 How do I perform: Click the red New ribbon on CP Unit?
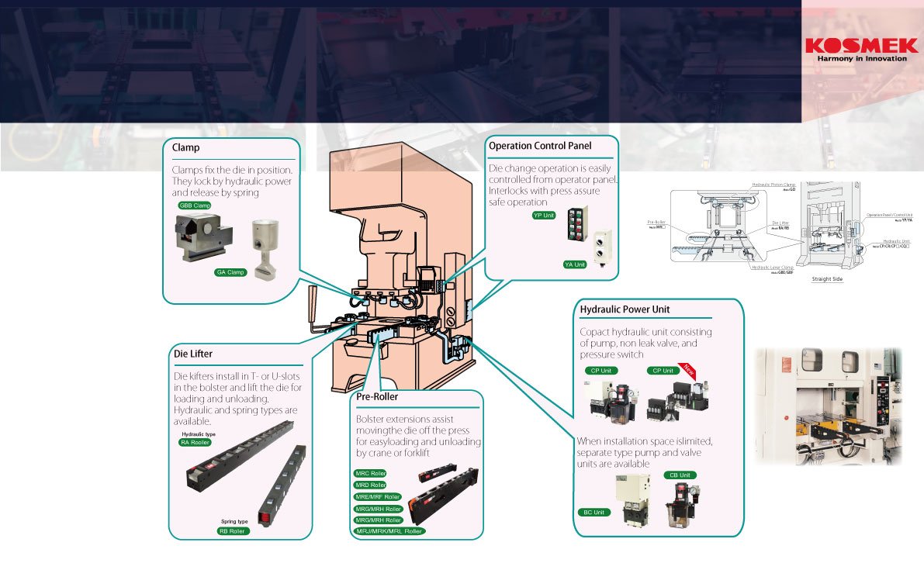pyautogui.click(x=689, y=371)
